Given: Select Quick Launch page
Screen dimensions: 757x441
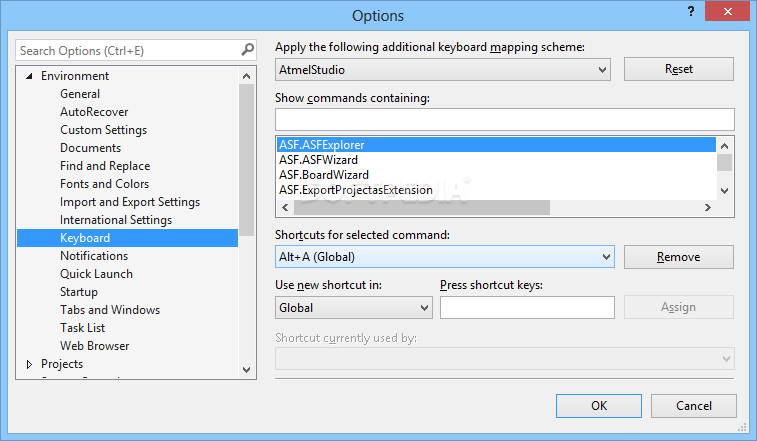Looking at the screenshot, I should coord(96,273).
